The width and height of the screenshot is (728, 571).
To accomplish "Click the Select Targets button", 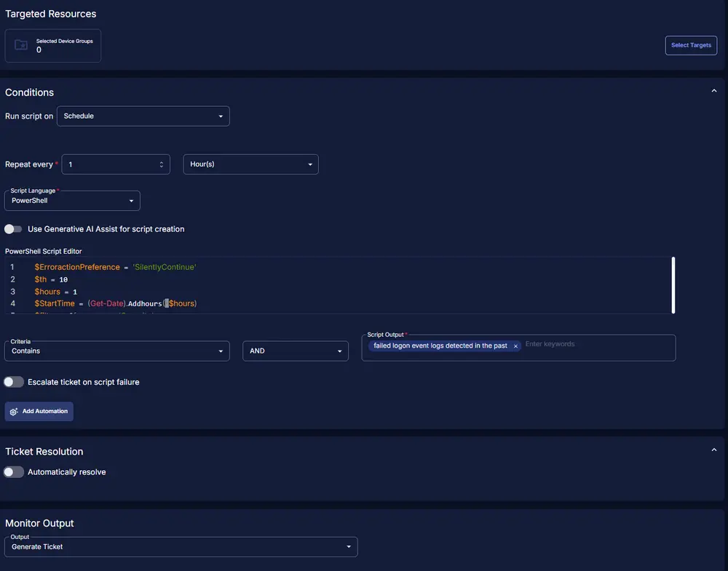I will [690, 45].
